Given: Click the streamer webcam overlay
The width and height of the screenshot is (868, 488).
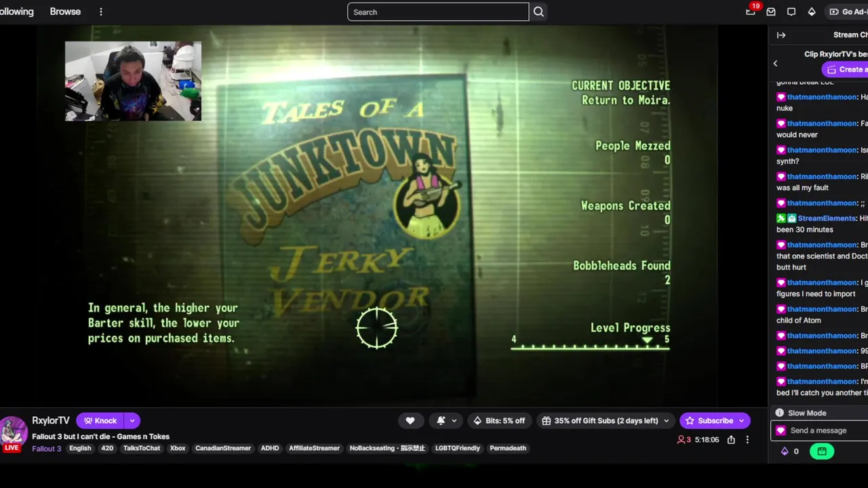Looking at the screenshot, I should click(133, 81).
